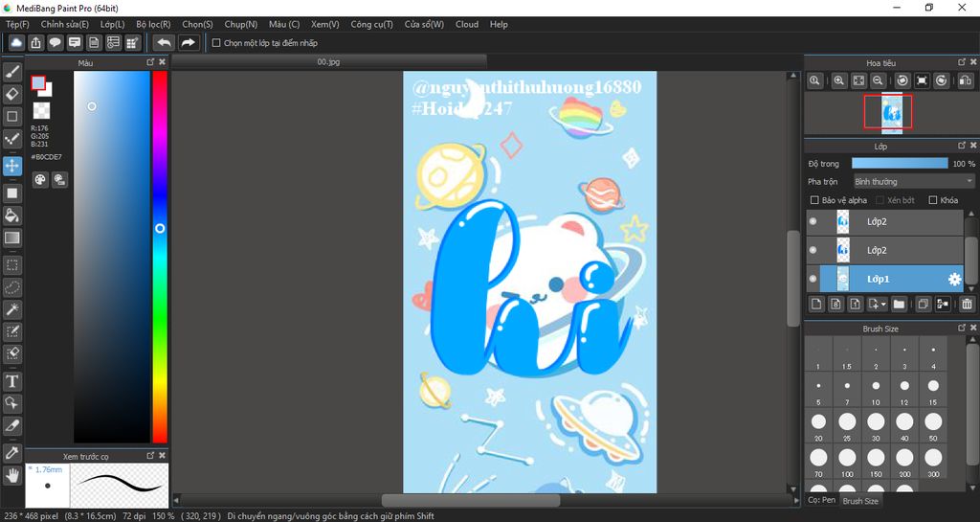Choose brush size 100

tap(847, 462)
